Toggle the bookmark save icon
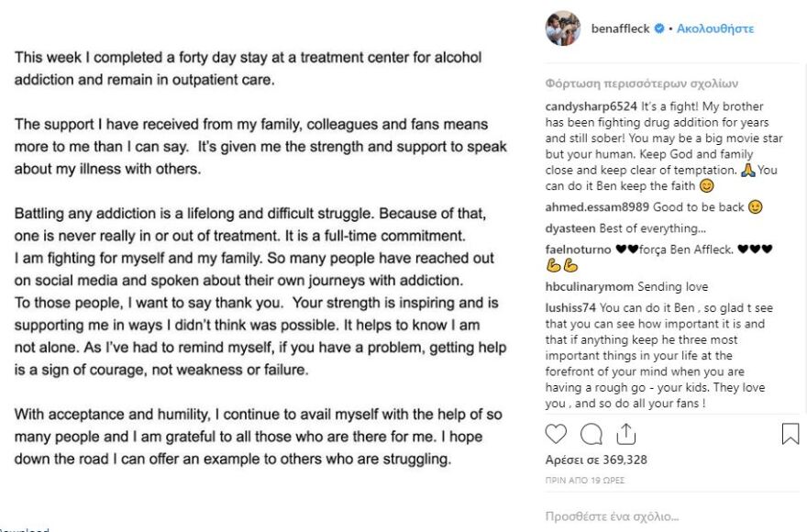The image size is (807, 532). (x=790, y=434)
